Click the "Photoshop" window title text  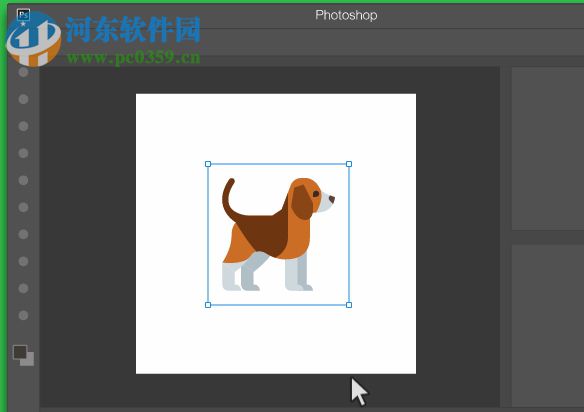click(346, 15)
